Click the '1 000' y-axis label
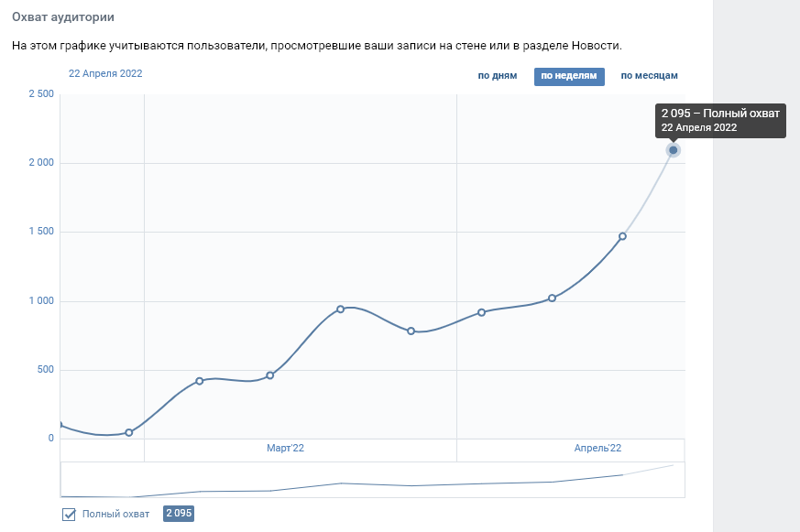The height and width of the screenshot is (532, 800). coord(41,300)
